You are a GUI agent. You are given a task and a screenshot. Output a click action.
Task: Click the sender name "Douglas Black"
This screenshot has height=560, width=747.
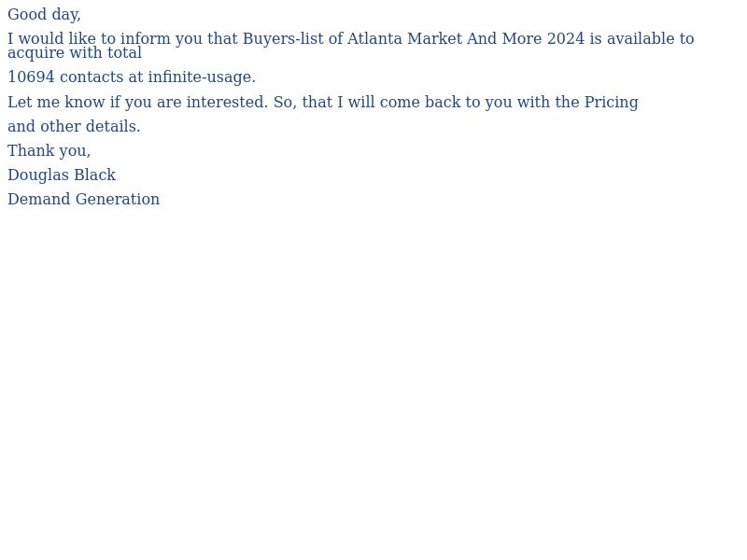point(62,175)
